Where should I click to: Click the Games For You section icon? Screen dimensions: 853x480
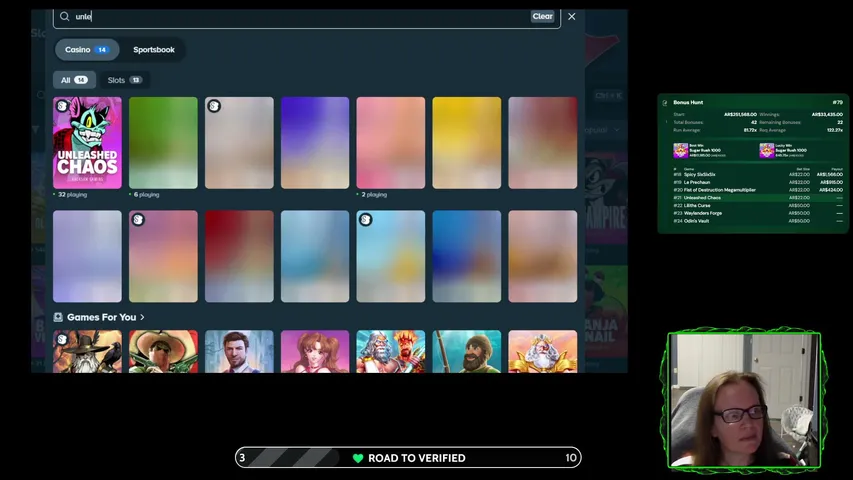coord(58,317)
